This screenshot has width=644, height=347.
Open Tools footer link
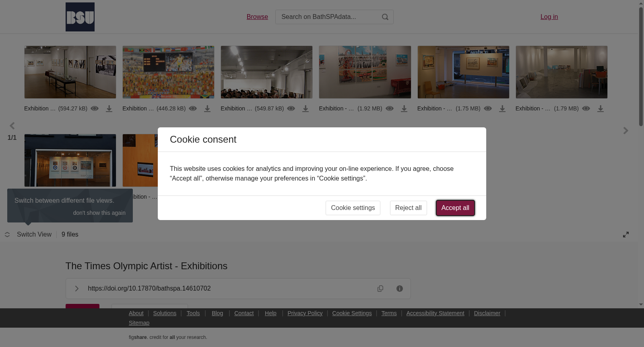(x=193, y=313)
